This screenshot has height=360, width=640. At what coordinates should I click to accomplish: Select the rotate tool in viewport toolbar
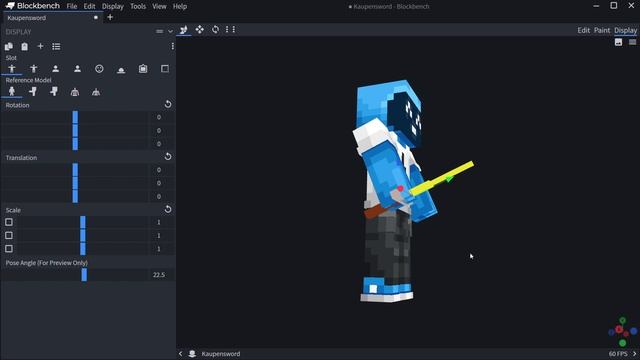click(x=215, y=29)
